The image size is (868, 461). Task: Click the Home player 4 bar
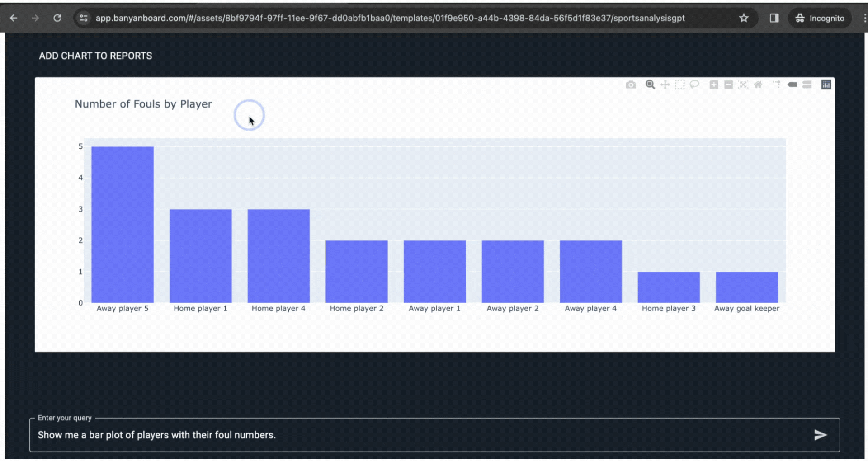pyautogui.click(x=278, y=256)
